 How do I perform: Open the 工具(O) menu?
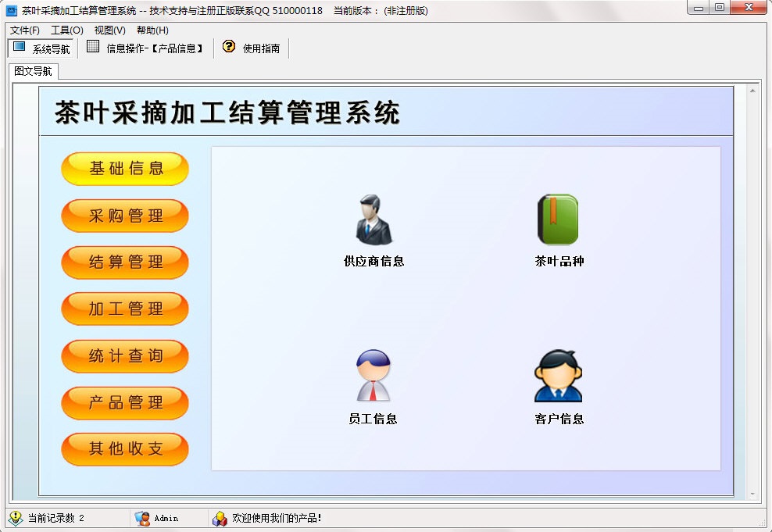(x=66, y=30)
